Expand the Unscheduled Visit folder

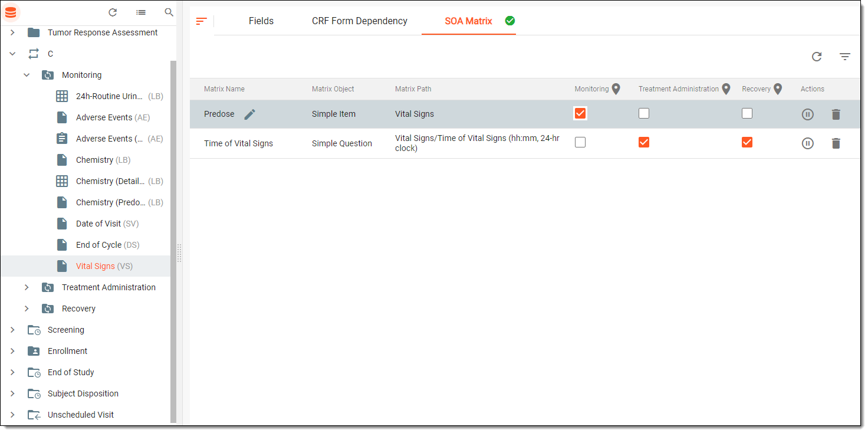12,415
